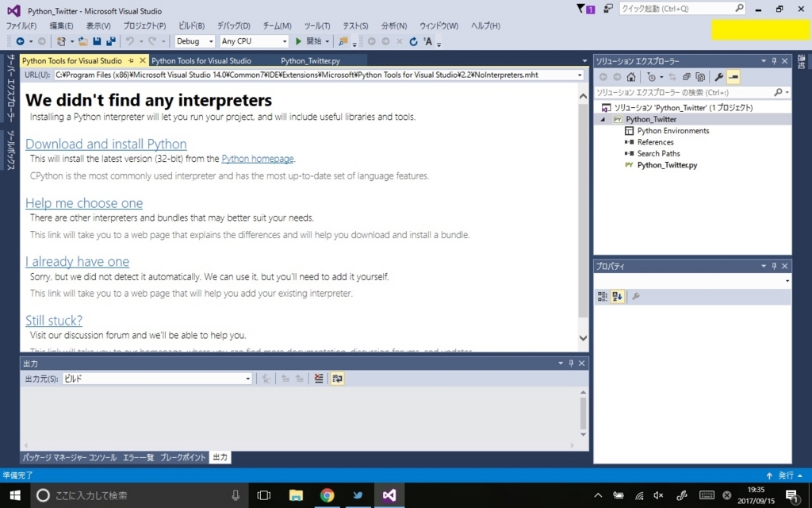Select the Search Paths tree node

(658, 153)
